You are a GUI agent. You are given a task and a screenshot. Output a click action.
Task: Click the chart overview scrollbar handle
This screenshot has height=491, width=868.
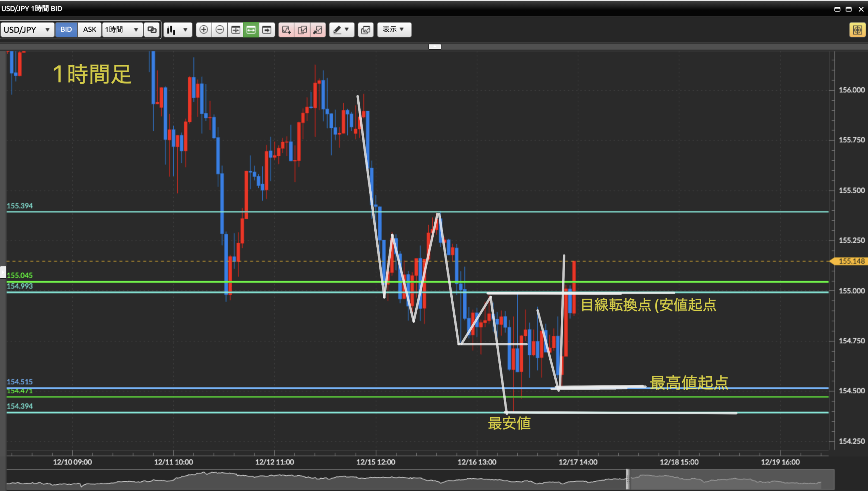pos(628,479)
